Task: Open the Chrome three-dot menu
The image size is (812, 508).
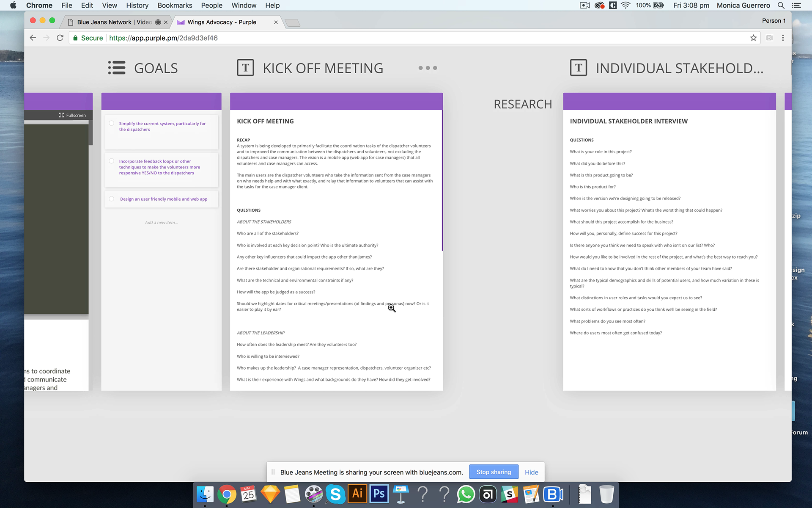Action: point(783,38)
